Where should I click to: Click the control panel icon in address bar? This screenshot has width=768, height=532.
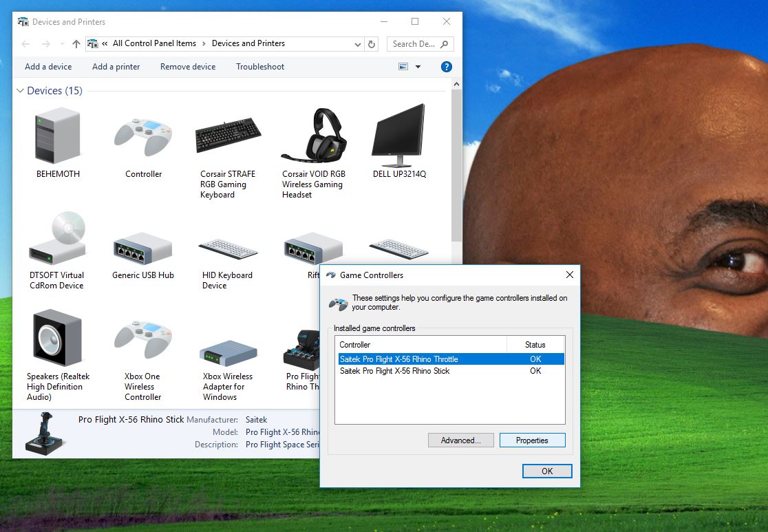[x=93, y=43]
